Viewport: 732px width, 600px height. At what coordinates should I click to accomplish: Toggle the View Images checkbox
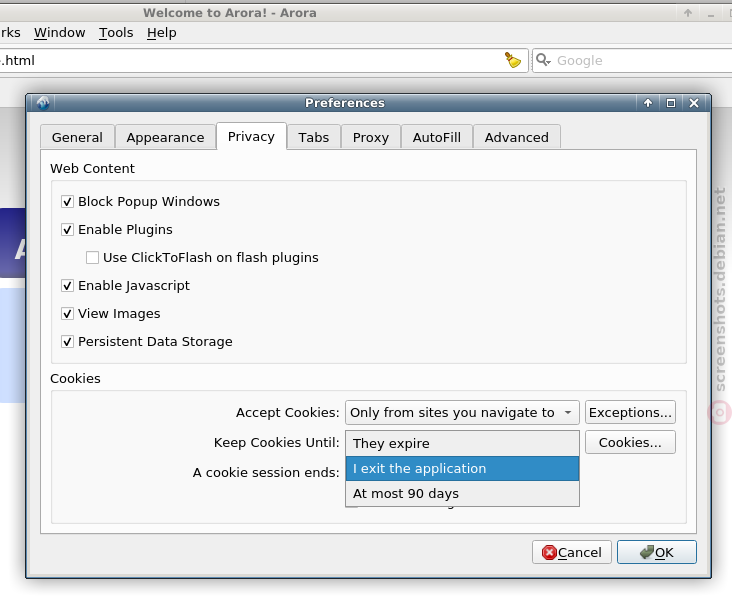(x=67, y=314)
